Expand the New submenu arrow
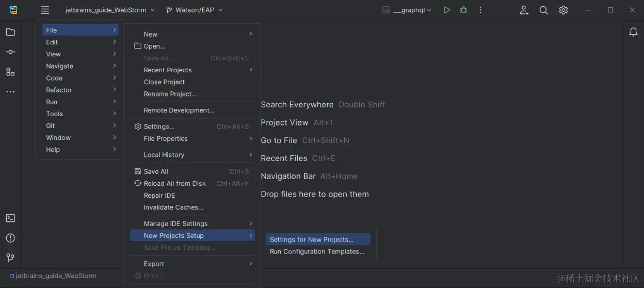The image size is (644, 288). tap(251, 34)
